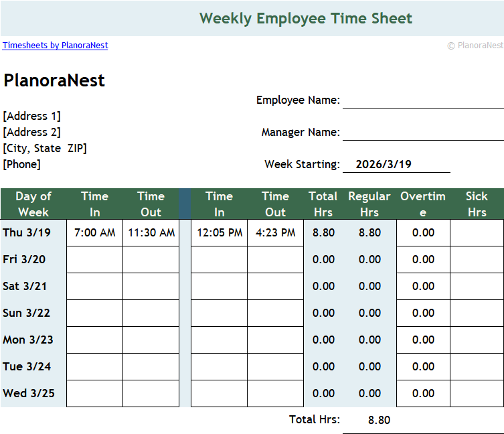
Task: Click Thursday's empty Sick Hrs cell
Action: point(477,232)
